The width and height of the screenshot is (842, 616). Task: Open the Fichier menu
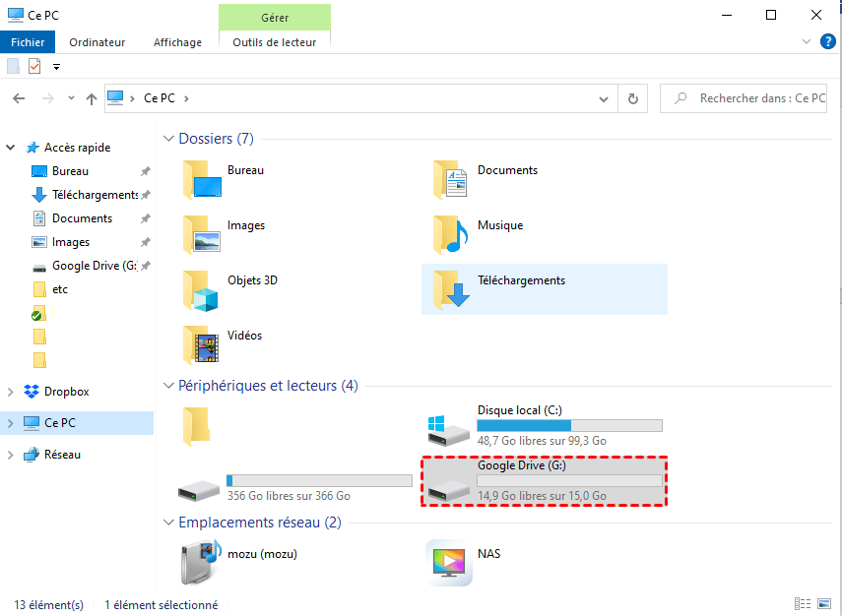click(x=28, y=42)
